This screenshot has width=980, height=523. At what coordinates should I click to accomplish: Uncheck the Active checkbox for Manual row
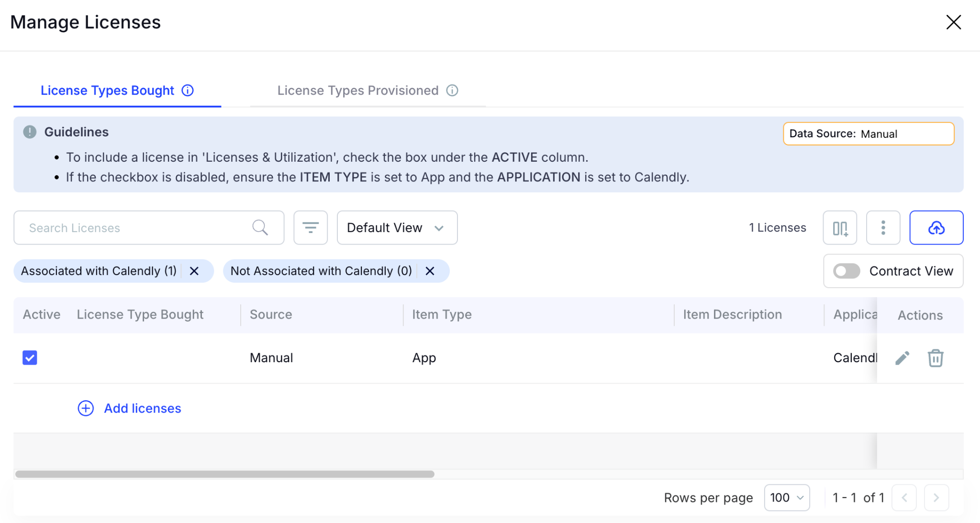[30, 358]
